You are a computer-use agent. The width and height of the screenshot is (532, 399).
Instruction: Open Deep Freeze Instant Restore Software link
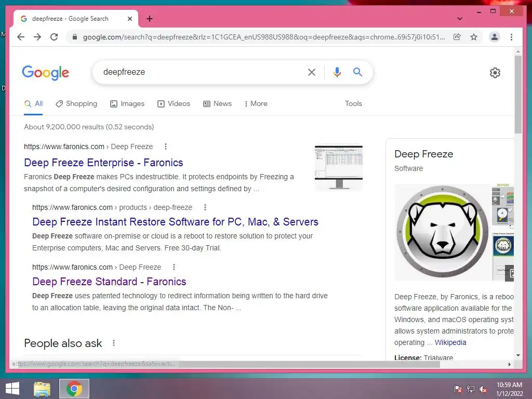[175, 222]
